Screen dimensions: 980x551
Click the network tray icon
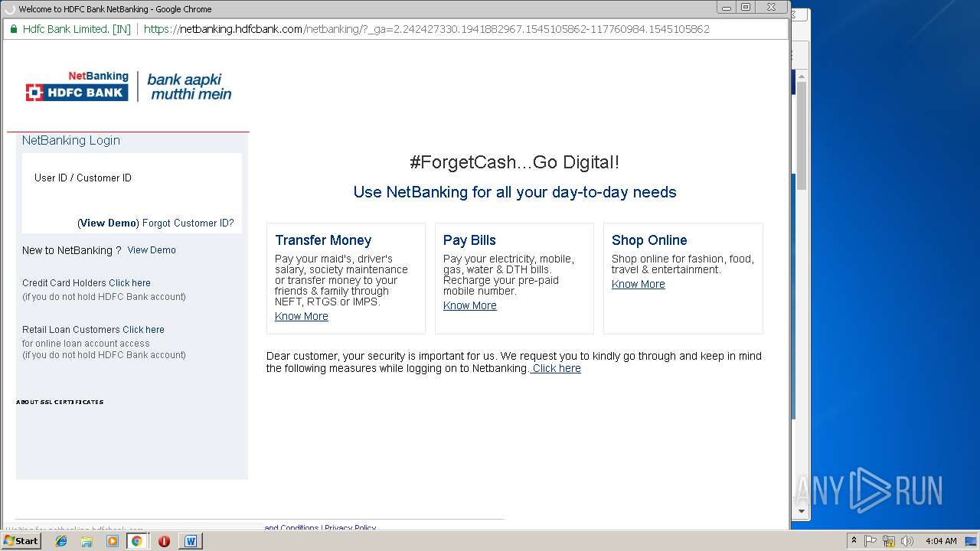coord(889,541)
